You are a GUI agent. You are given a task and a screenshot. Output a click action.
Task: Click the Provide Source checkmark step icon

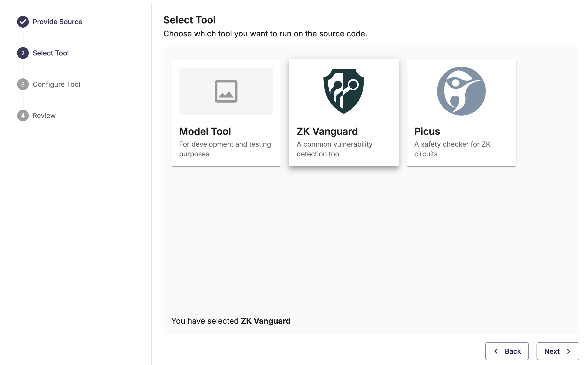pyautogui.click(x=23, y=22)
